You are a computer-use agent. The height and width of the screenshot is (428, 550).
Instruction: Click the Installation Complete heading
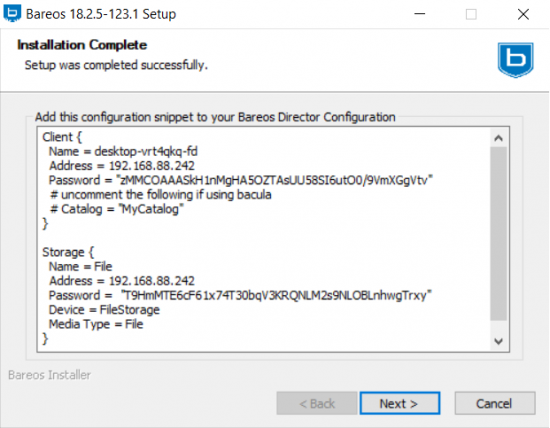(82, 45)
